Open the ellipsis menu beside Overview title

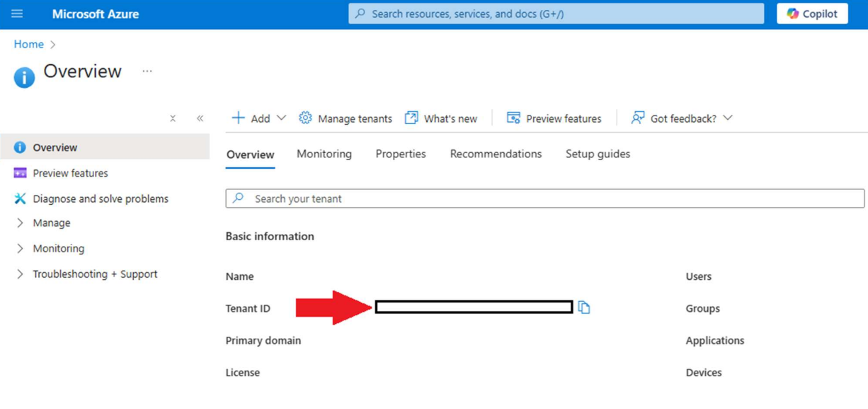pyautogui.click(x=147, y=72)
